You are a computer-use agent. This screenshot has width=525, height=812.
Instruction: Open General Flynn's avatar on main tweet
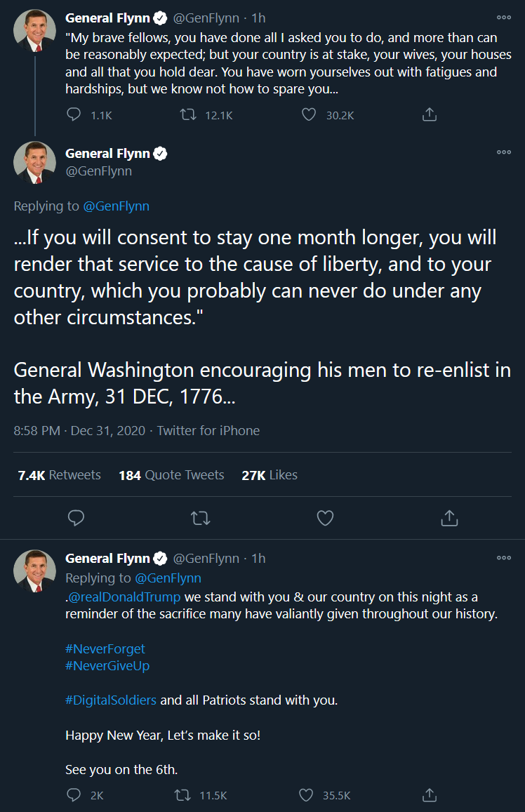(34, 163)
